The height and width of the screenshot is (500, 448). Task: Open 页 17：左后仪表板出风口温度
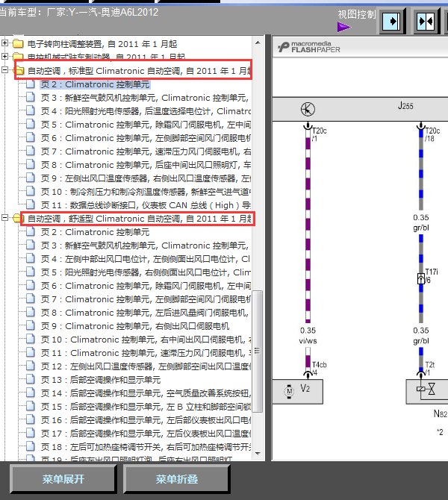coord(146,434)
